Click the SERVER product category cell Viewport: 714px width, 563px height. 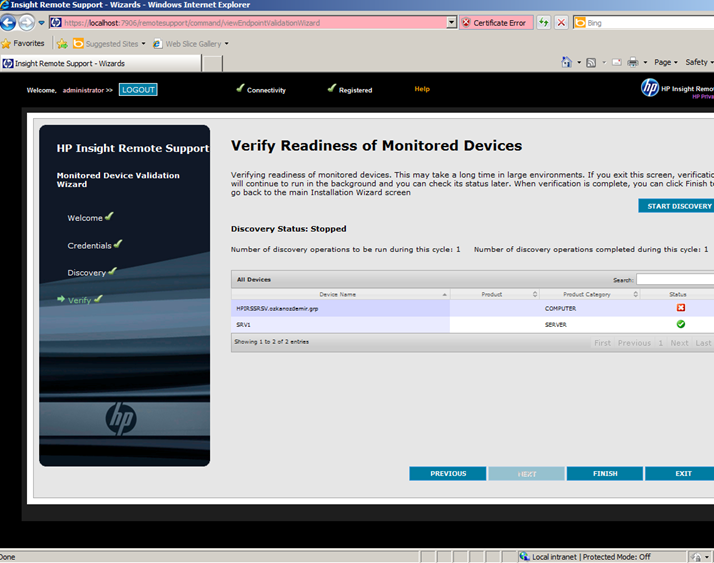pyautogui.click(x=556, y=325)
